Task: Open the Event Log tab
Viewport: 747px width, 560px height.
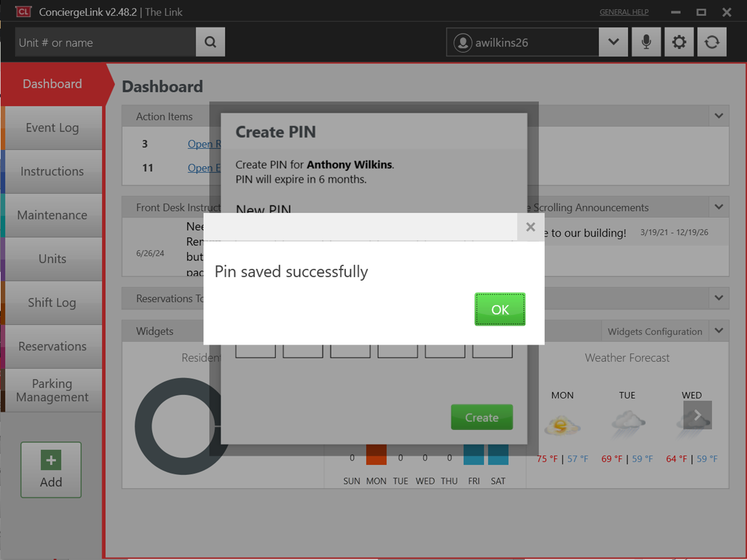Action: (x=52, y=128)
